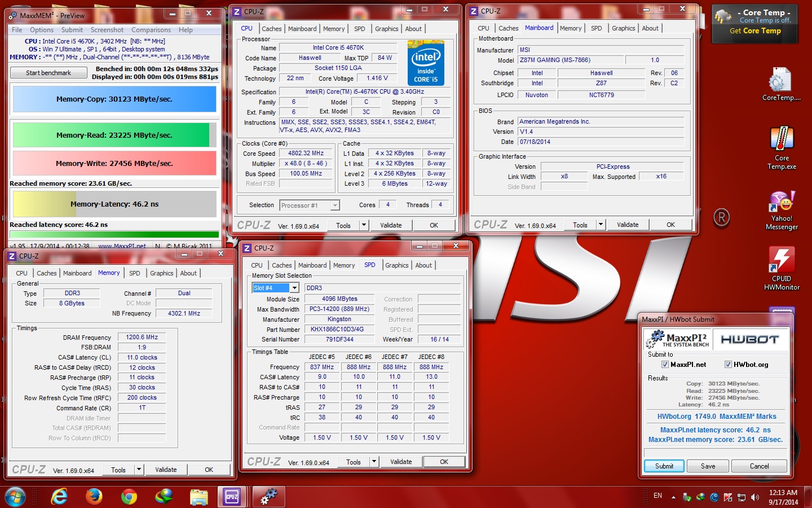Image resolution: width=812 pixels, height=508 pixels.
Task: Click Cancel in HWbot Submit dialog
Action: (759, 466)
